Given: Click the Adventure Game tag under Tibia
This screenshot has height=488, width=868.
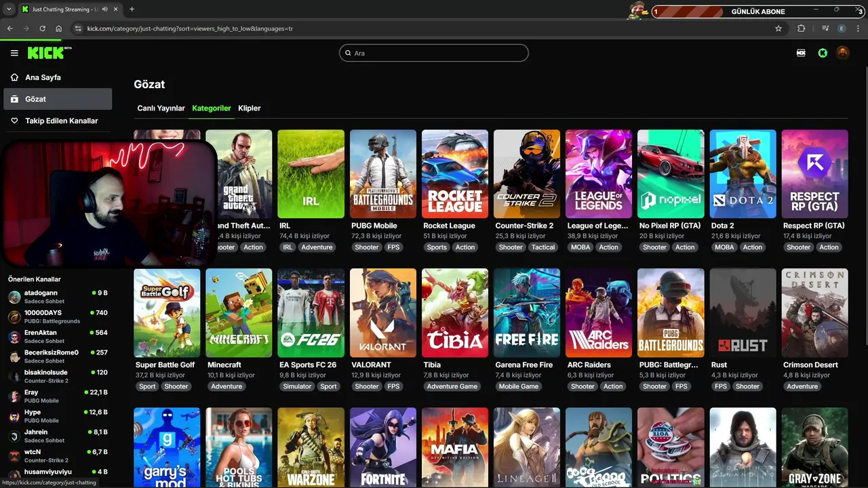Looking at the screenshot, I should (452, 386).
